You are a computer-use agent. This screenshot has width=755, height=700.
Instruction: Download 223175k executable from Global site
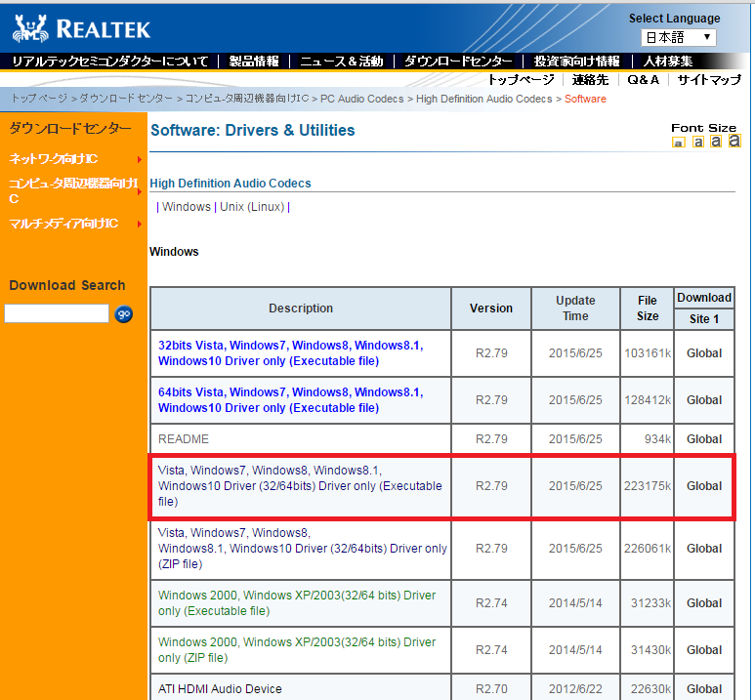click(704, 486)
